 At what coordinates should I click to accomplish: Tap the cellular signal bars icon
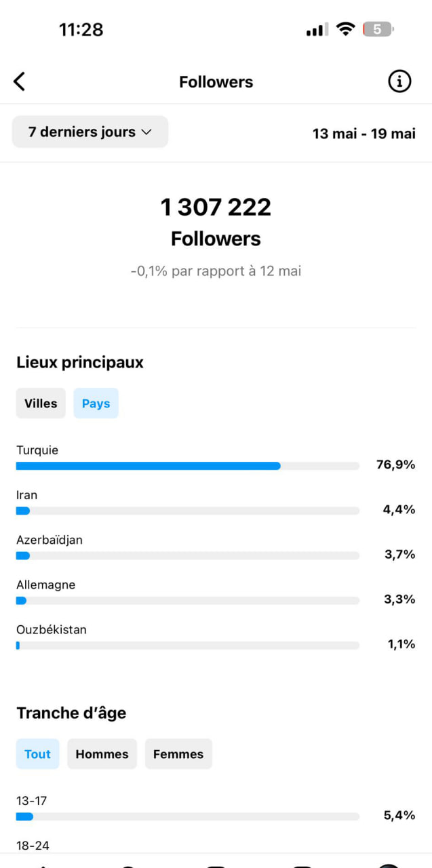(x=317, y=29)
